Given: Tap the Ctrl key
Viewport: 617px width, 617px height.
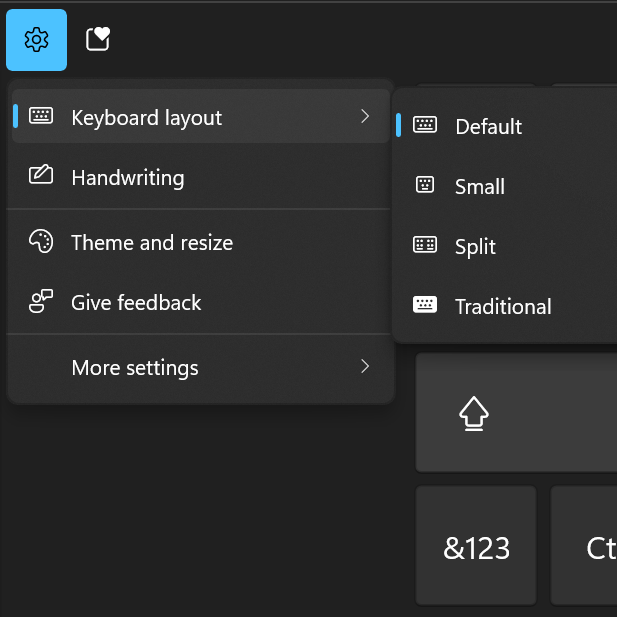Looking at the screenshot, I should [x=584, y=546].
